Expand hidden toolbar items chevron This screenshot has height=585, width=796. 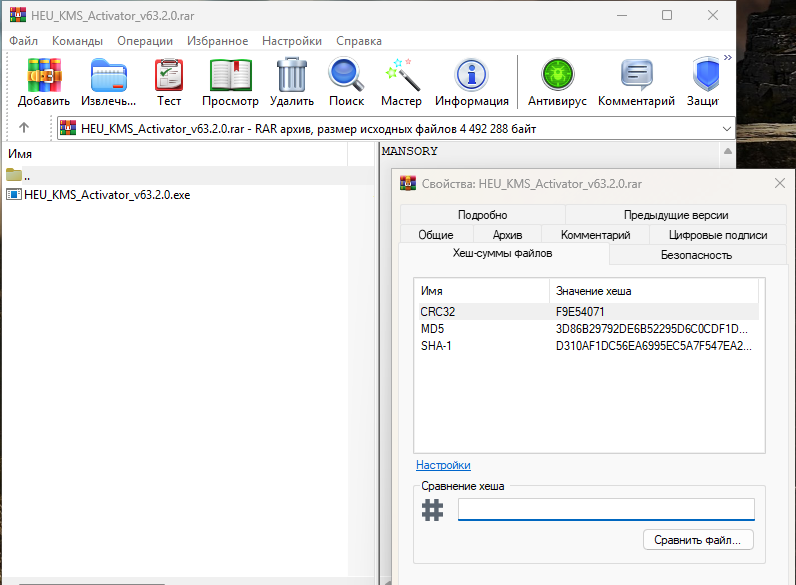[x=728, y=57]
